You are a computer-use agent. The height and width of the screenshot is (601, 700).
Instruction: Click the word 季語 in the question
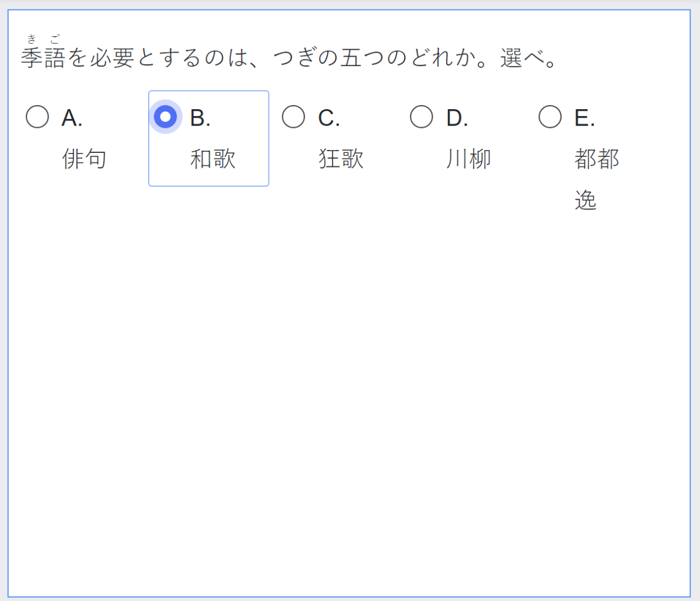click(43, 58)
